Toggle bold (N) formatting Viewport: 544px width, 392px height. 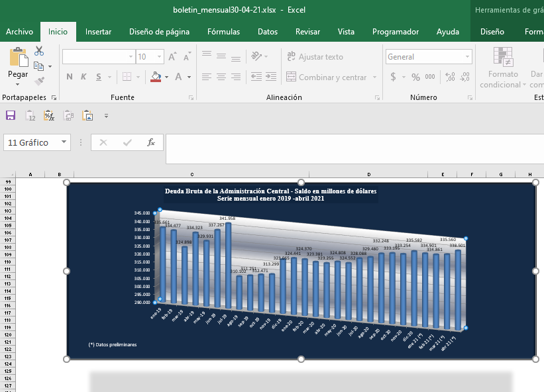point(70,77)
